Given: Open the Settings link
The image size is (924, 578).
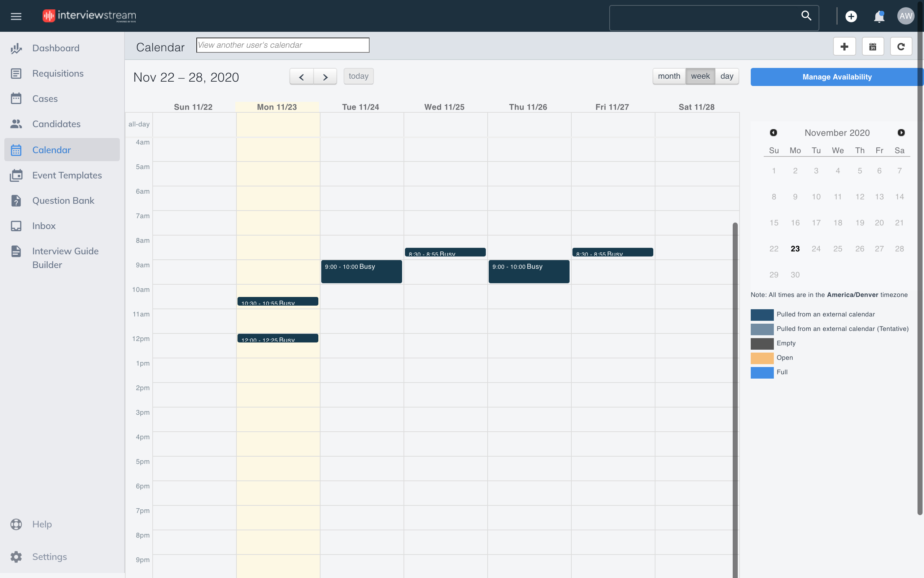Looking at the screenshot, I should (x=50, y=557).
